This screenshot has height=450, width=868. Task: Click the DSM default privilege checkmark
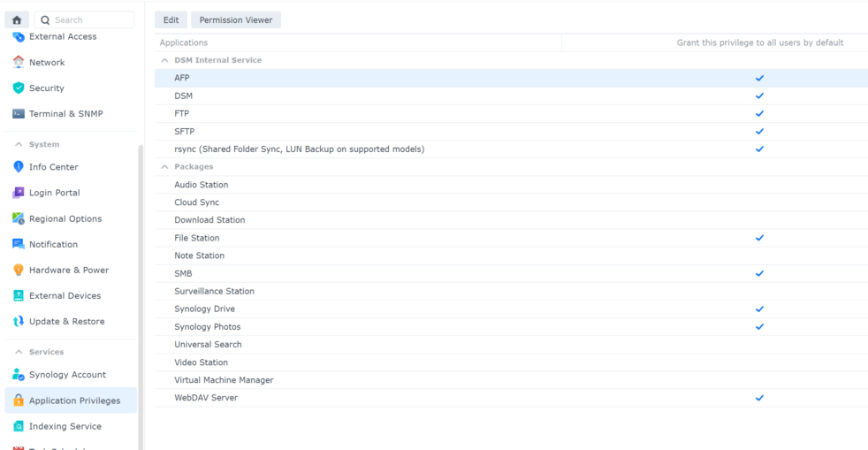pyautogui.click(x=759, y=95)
